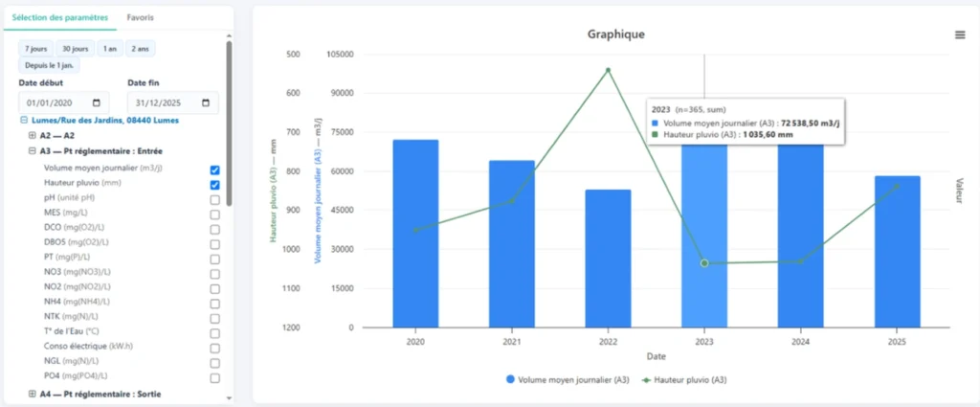Toggle the Volume moyen journalier legend marker
This screenshot has width=980, height=407.
(x=511, y=379)
